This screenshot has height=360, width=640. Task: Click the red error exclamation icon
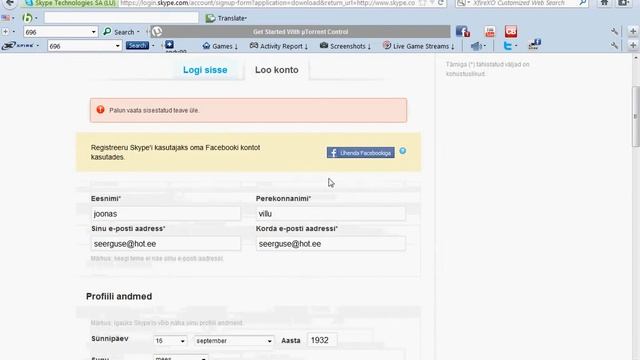pos(100,110)
